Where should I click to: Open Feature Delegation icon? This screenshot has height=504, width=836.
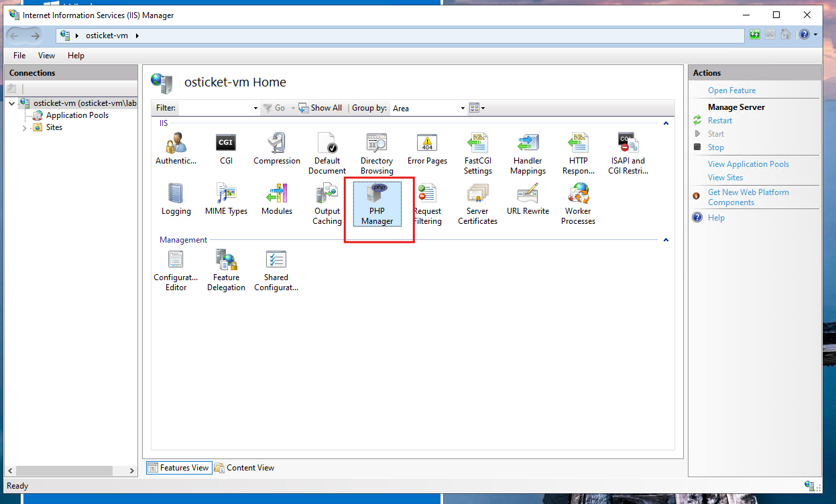click(x=226, y=270)
